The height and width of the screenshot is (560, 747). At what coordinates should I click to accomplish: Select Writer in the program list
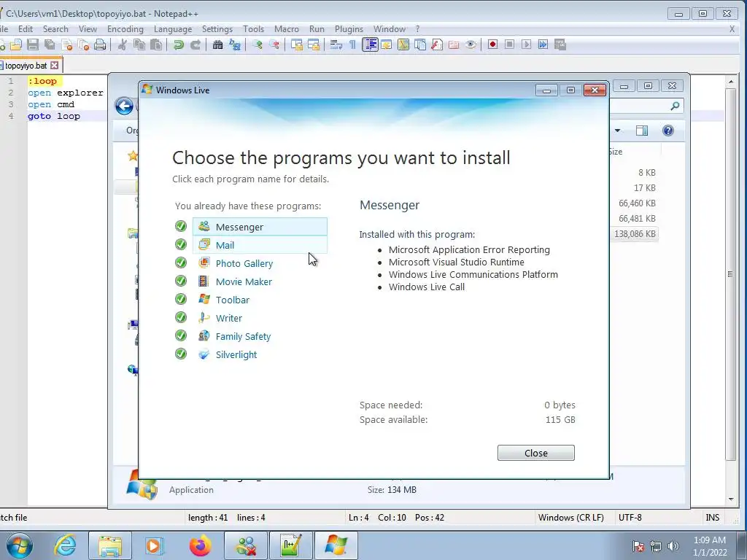pyautogui.click(x=228, y=318)
